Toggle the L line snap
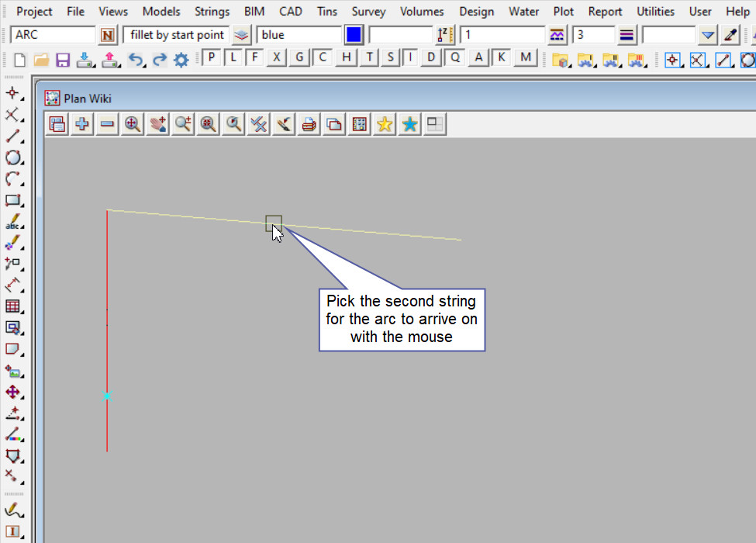The image size is (756, 543). click(233, 57)
